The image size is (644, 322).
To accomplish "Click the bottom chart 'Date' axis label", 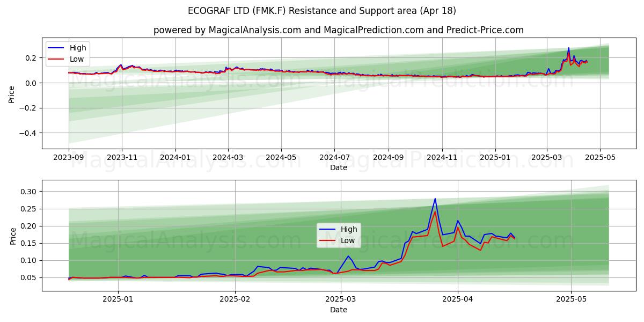I will tap(339, 310).
